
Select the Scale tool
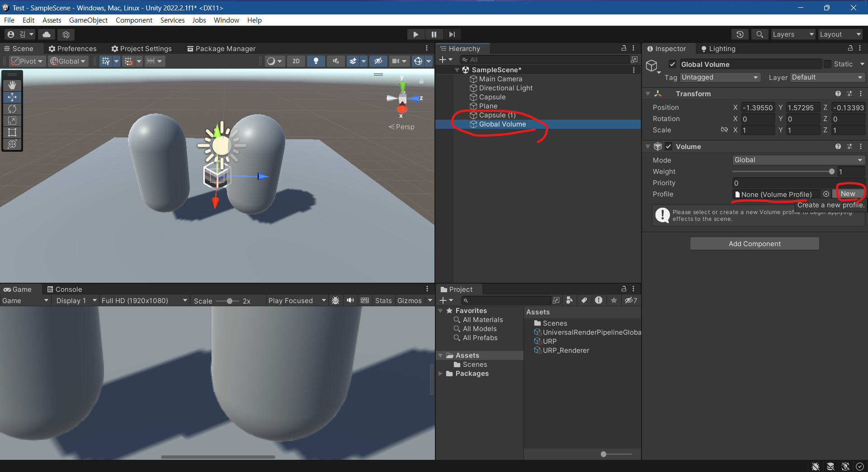(12, 121)
